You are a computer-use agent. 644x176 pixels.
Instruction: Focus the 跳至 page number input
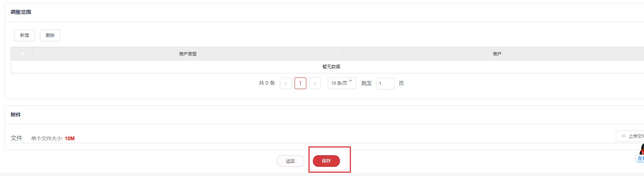click(385, 84)
